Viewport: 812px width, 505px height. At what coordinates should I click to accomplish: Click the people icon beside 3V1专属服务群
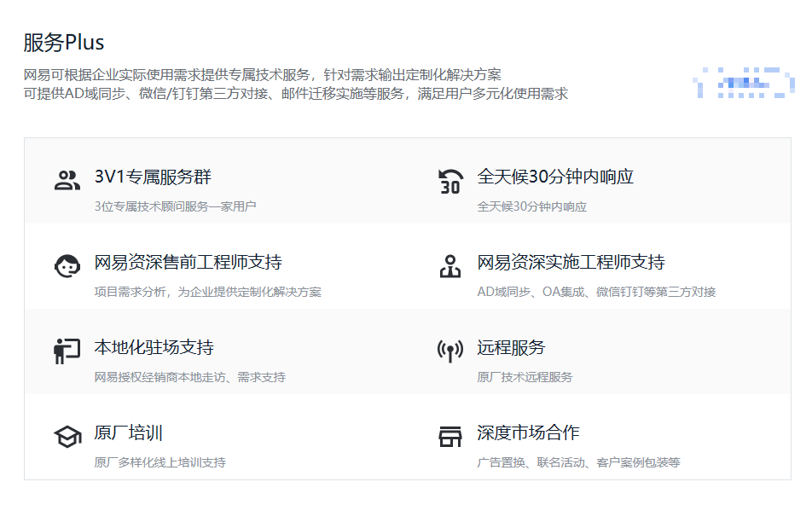[67, 181]
